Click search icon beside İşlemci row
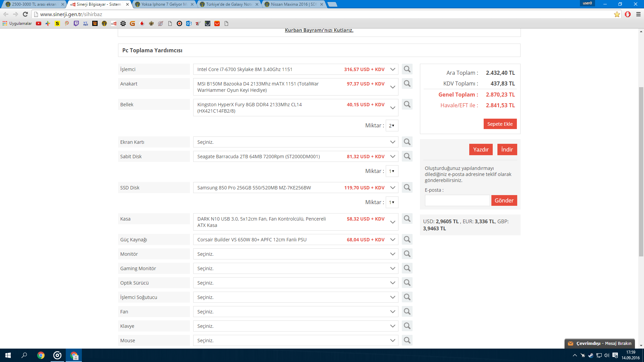The width and height of the screenshot is (644, 362). click(407, 69)
